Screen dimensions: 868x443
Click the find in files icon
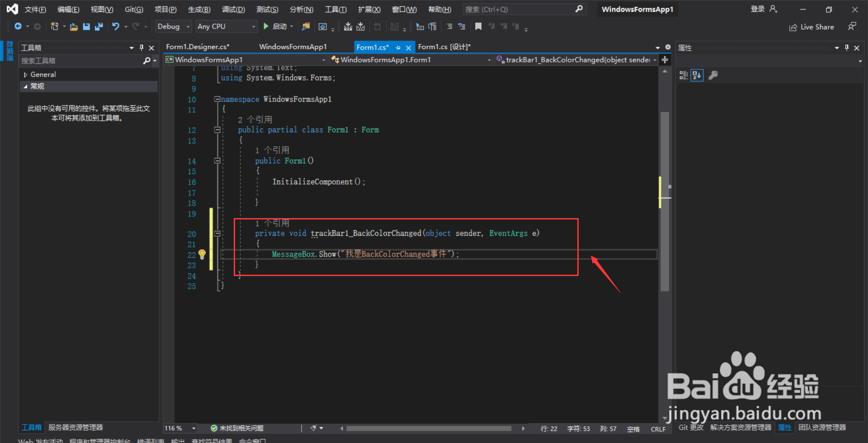click(x=306, y=27)
